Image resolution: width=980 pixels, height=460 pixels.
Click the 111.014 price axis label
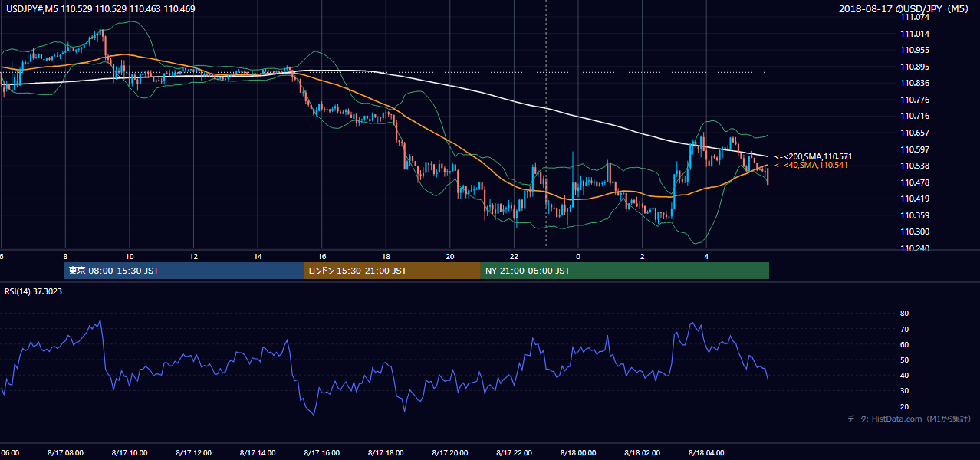coord(915,34)
